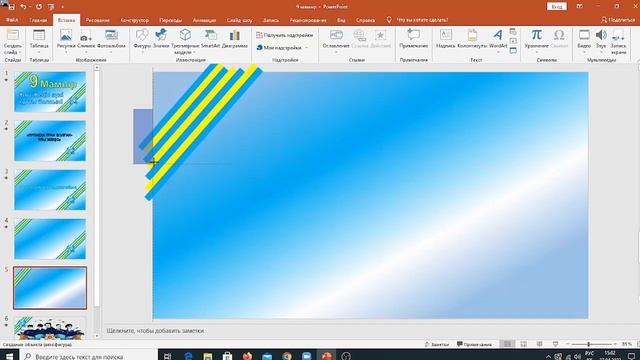Open the Undo history dropdown arrow

coord(30,7)
